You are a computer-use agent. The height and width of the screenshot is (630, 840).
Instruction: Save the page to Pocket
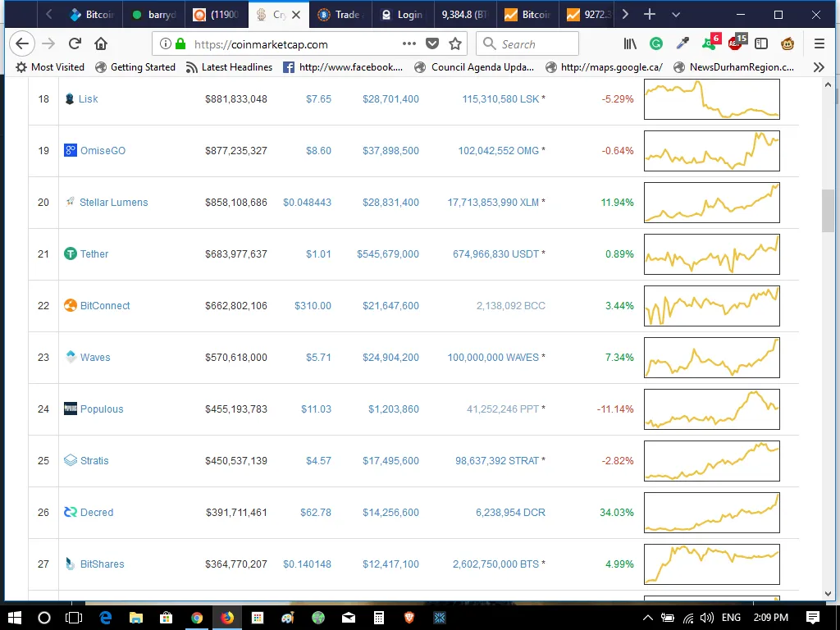coord(432,44)
